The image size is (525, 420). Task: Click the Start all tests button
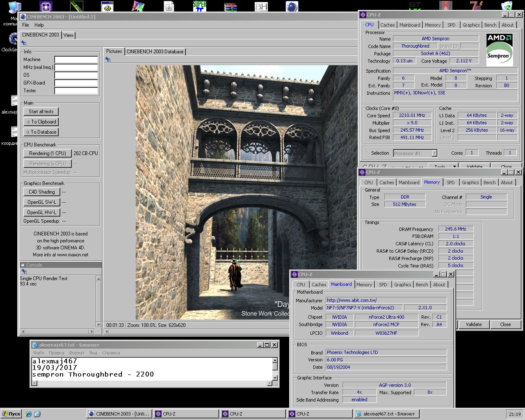(41, 112)
